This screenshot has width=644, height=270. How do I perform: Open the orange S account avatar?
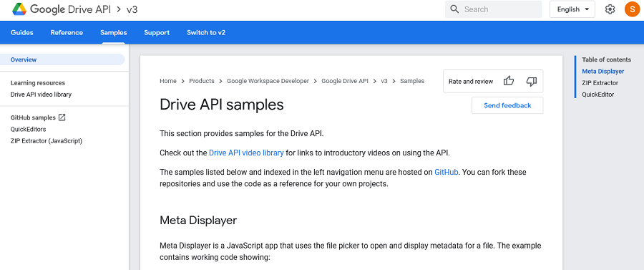pyautogui.click(x=632, y=9)
